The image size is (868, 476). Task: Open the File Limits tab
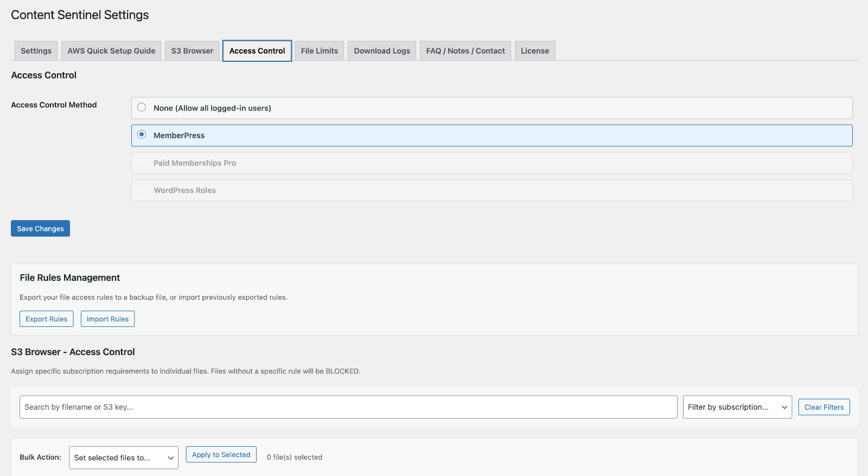319,51
